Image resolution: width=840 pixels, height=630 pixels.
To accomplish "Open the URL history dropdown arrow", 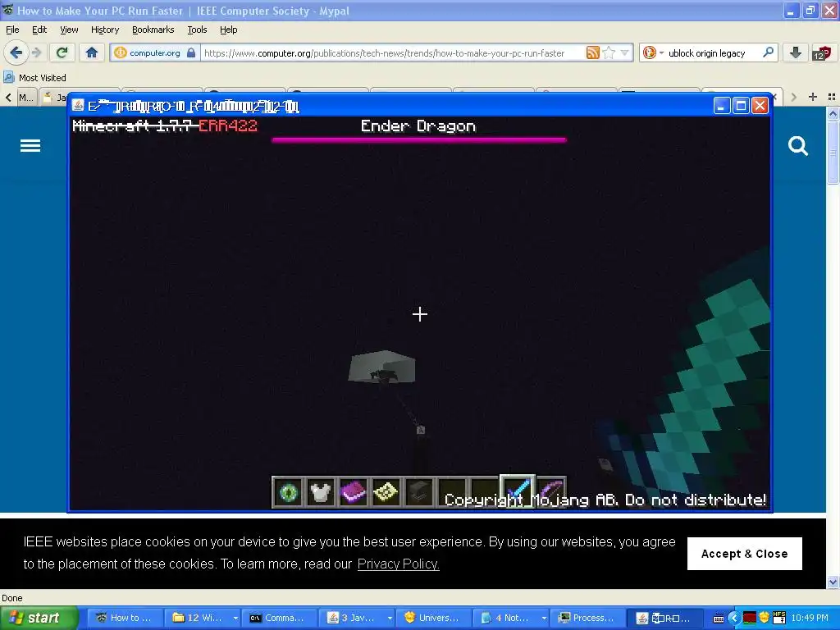I will click(x=624, y=52).
